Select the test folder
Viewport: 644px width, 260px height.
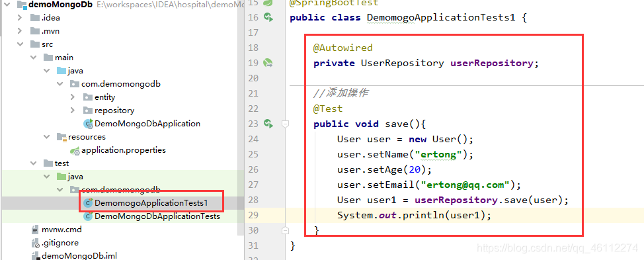coord(62,163)
